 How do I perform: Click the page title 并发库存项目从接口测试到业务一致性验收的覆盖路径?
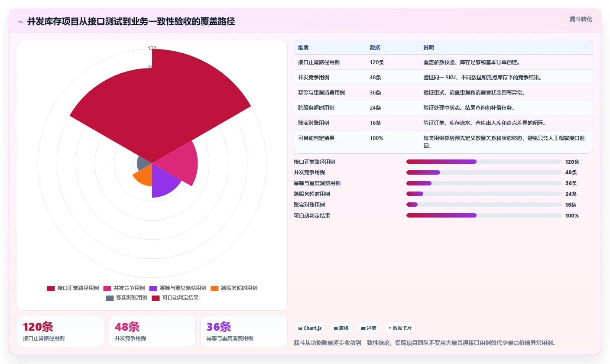[131, 22]
